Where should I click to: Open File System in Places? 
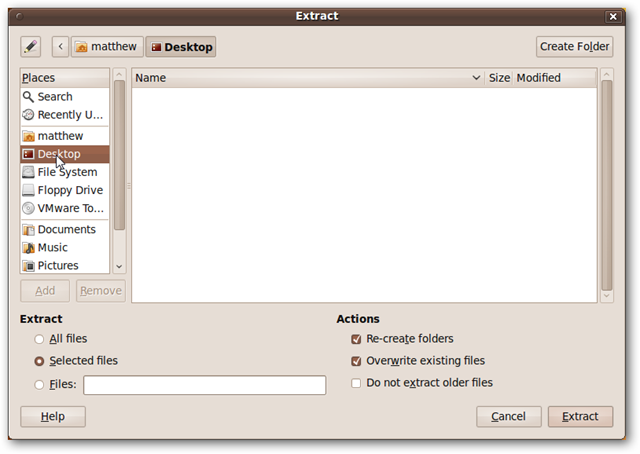[x=65, y=172]
